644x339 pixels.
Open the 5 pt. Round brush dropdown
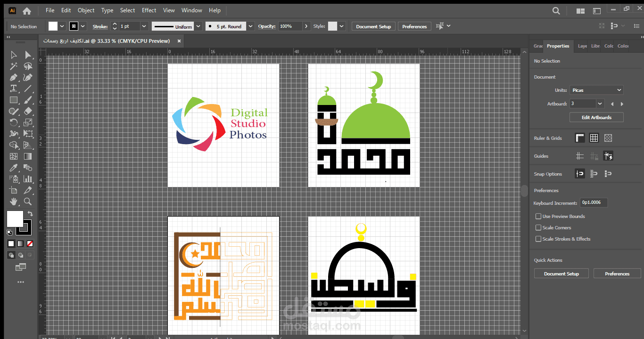[250, 26]
